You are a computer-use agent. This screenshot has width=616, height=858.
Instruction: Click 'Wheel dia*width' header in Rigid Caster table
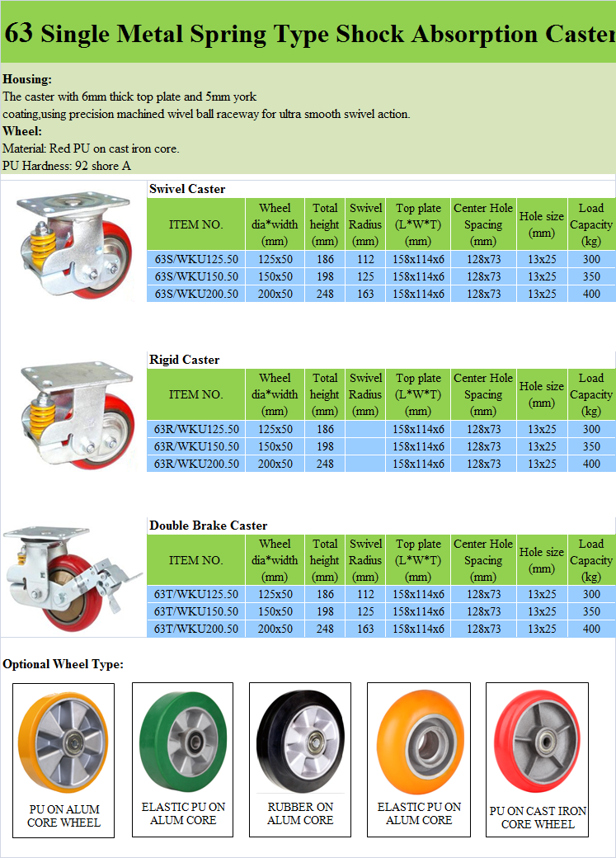click(275, 394)
